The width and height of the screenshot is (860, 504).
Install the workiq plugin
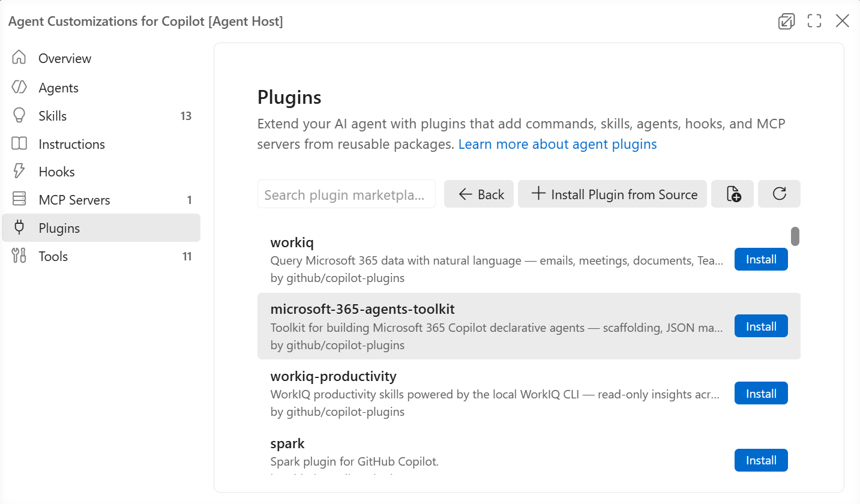coord(761,259)
